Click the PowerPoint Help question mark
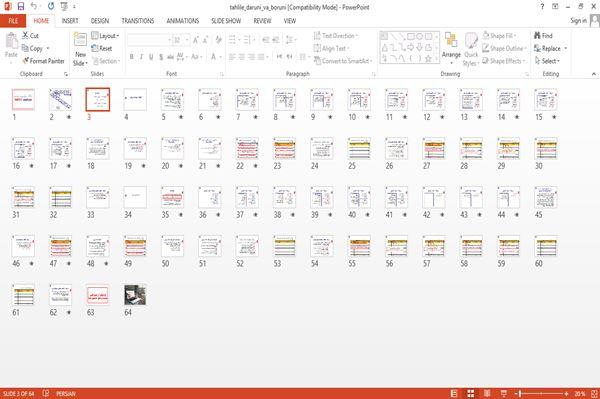 point(542,7)
